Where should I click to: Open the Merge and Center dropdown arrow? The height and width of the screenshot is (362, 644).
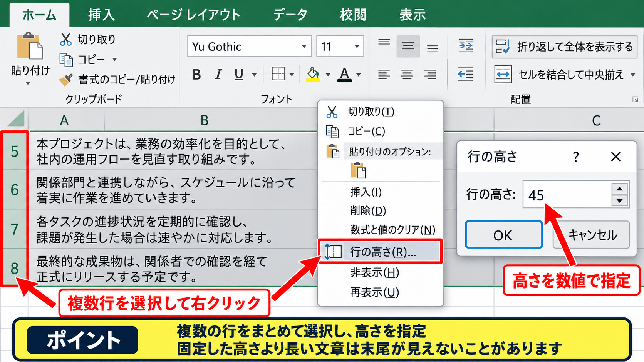pyautogui.click(x=633, y=75)
